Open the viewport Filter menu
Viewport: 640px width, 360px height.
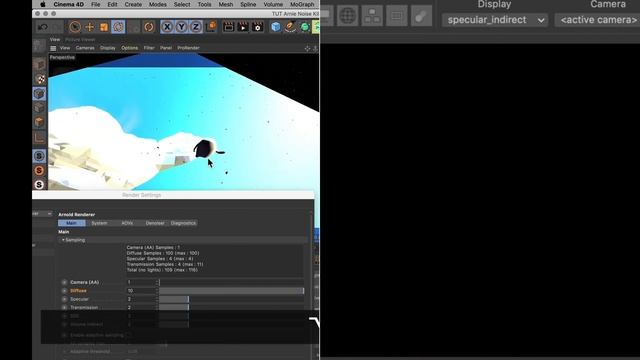pos(149,48)
